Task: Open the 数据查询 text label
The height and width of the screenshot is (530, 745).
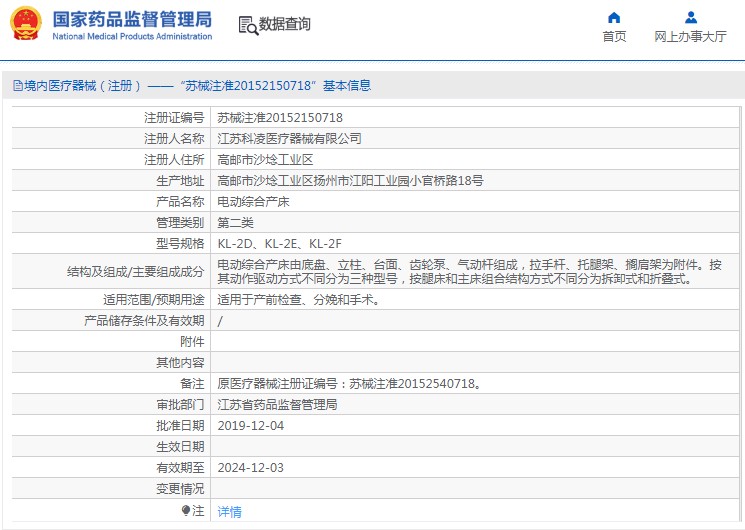Action: (x=285, y=24)
